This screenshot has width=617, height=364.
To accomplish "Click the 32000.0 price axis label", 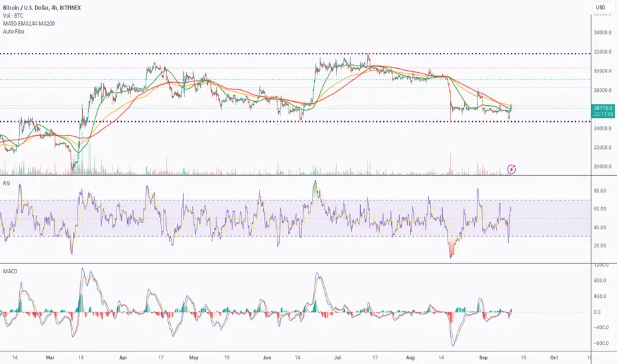I will coord(602,52).
